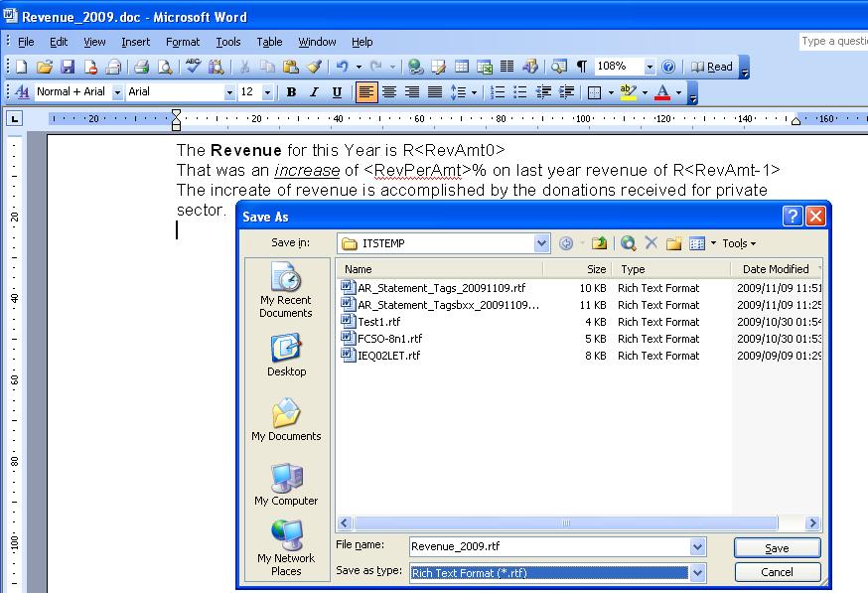This screenshot has width=868, height=593.
Task: Open the Save in location dropdown
Action: pos(542,242)
